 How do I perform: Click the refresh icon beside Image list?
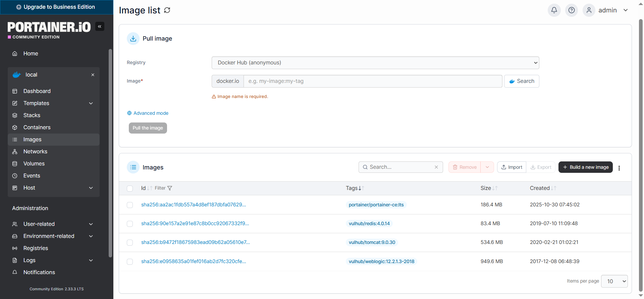167,10
